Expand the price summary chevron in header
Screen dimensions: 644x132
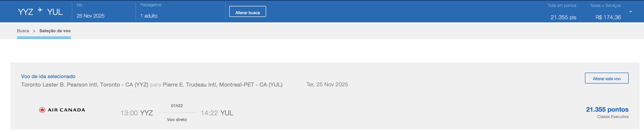pos(630,11)
